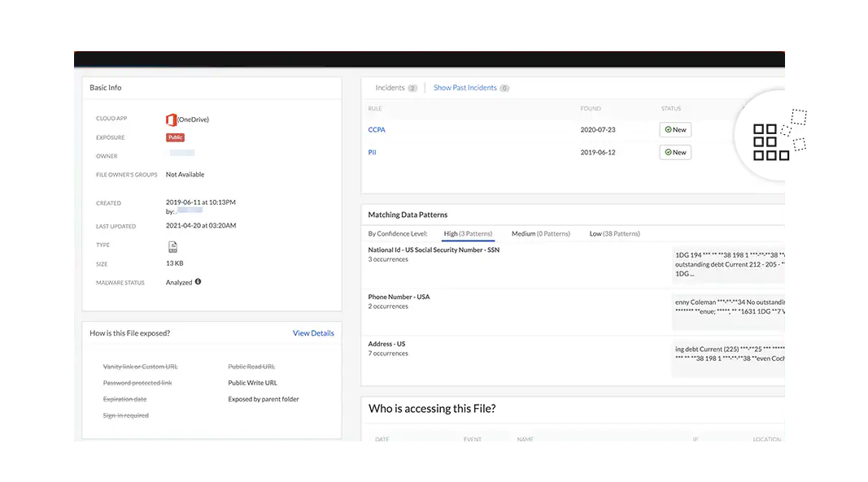Open the CCPA rule link

pos(377,130)
